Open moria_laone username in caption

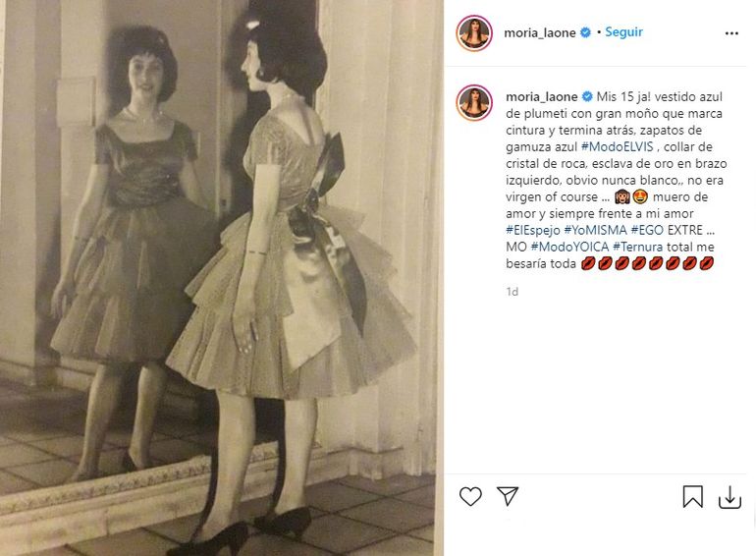(x=541, y=96)
